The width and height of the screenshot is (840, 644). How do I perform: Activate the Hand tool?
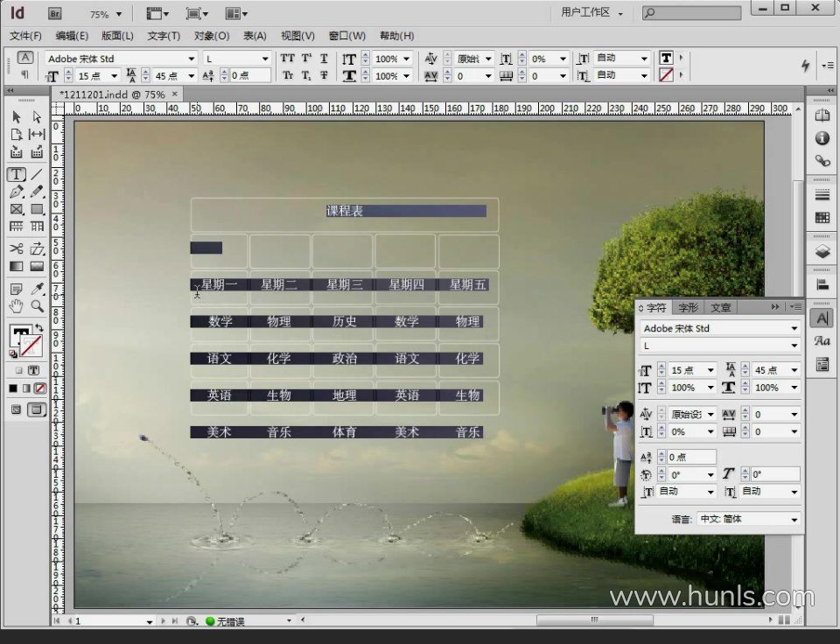16,306
